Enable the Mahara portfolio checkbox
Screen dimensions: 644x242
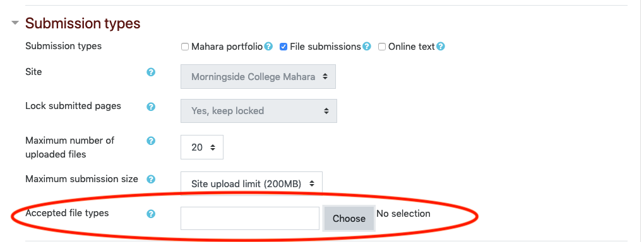click(185, 47)
